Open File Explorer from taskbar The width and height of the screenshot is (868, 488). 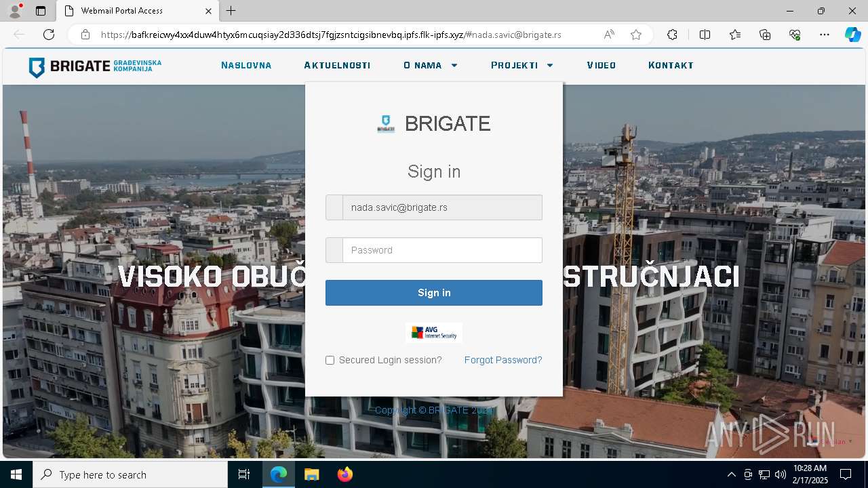coord(311,474)
